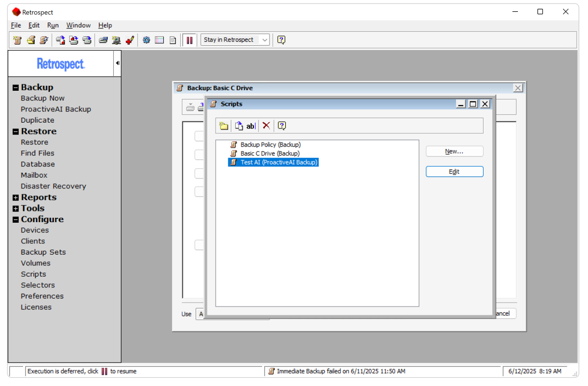Expand the Tools section in sidebar
The width and height of the screenshot is (588, 386).
click(x=16, y=209)
